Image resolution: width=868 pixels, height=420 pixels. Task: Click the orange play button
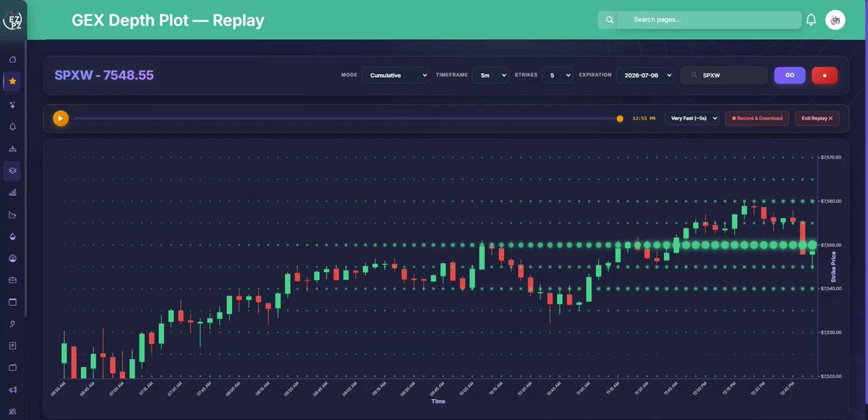(x=61, y=118)
